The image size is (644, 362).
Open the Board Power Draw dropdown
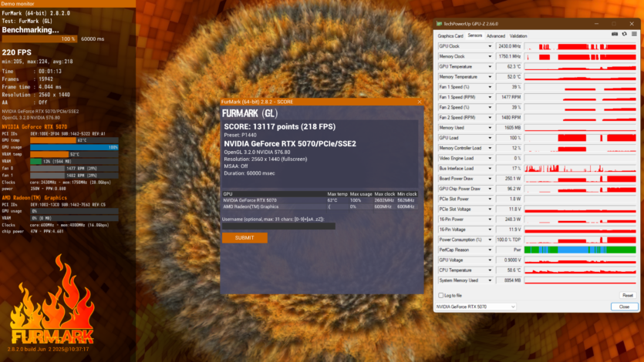tap(490, 179)
